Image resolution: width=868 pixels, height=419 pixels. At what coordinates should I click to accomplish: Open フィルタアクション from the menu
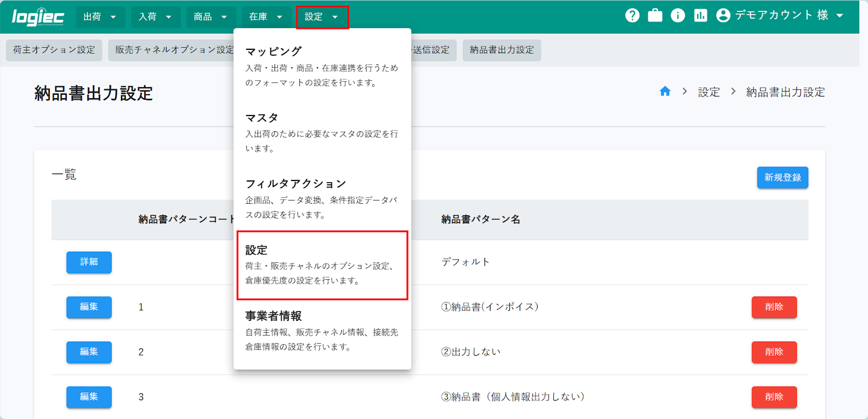322,198
